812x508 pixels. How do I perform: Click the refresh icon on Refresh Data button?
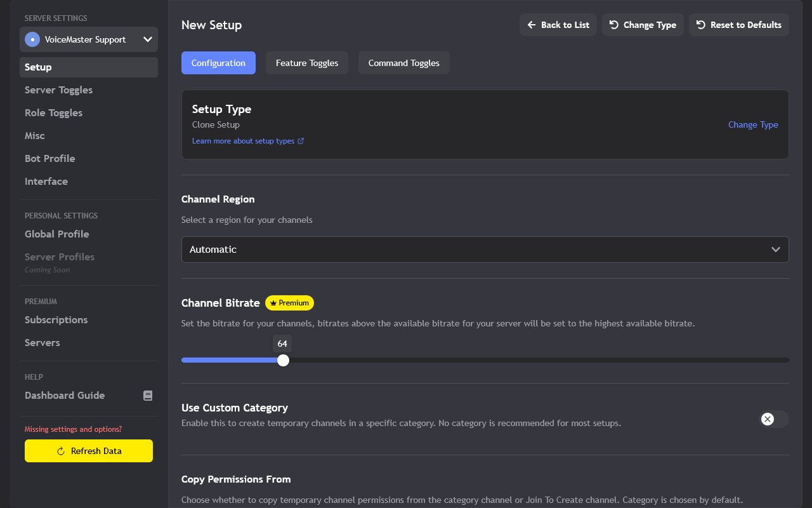[60, 451]
